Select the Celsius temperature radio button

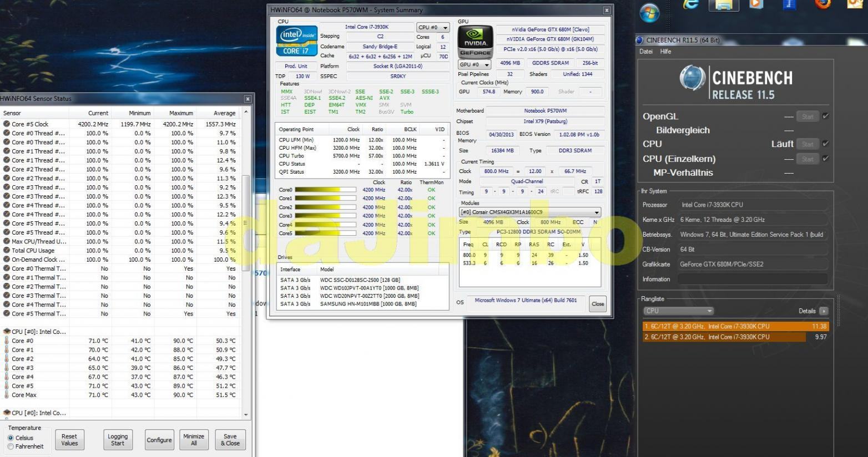tap(11, 438)
